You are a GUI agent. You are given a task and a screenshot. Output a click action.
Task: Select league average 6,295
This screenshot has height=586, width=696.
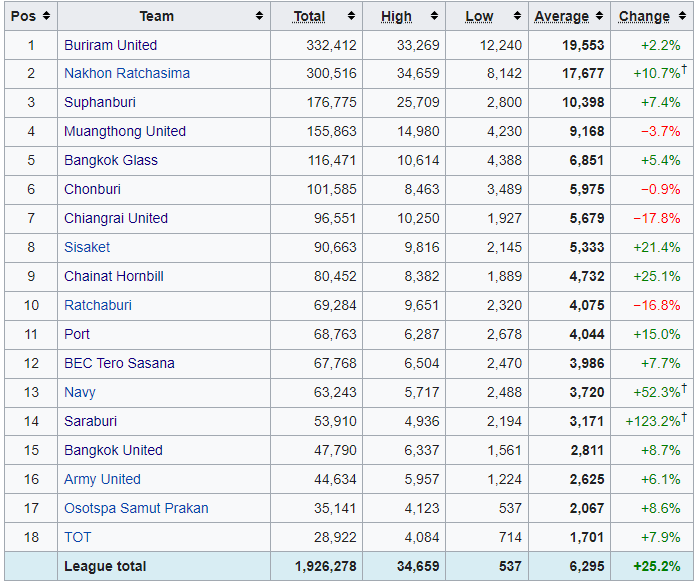pos(587,566)
